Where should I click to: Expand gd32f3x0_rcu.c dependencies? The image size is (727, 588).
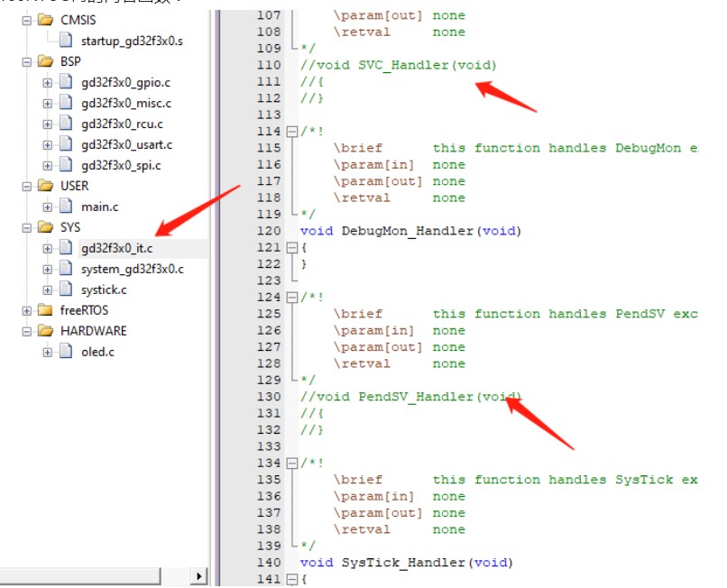tap(47, 124)
